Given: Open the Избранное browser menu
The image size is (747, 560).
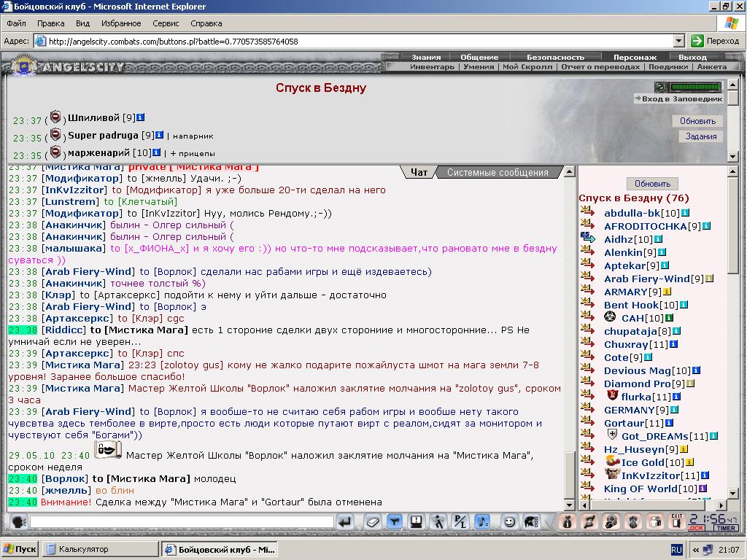Looking at the screenshot, I should pos(121,23).
